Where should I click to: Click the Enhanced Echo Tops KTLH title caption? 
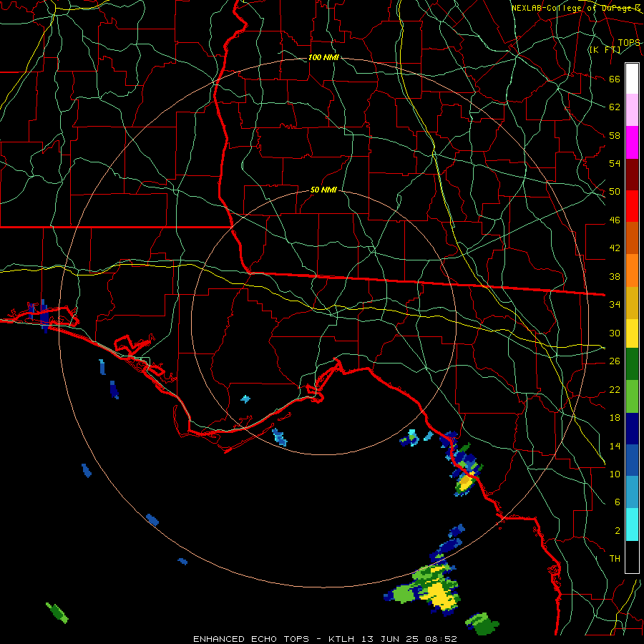pos(325,639)
